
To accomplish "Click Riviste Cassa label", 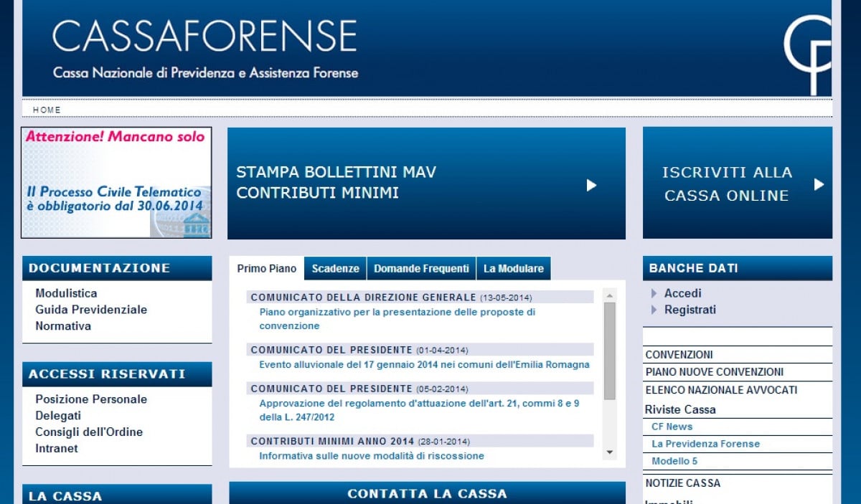I will coord(680,409).
